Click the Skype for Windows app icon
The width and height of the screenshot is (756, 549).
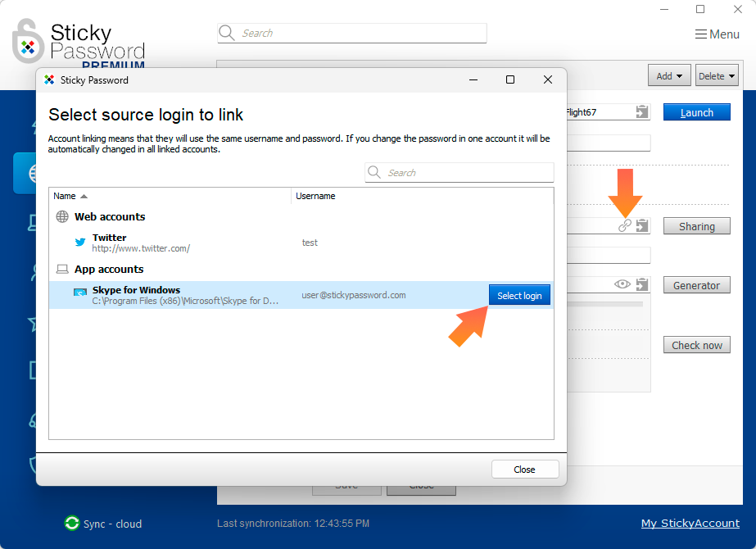point(80,293)
